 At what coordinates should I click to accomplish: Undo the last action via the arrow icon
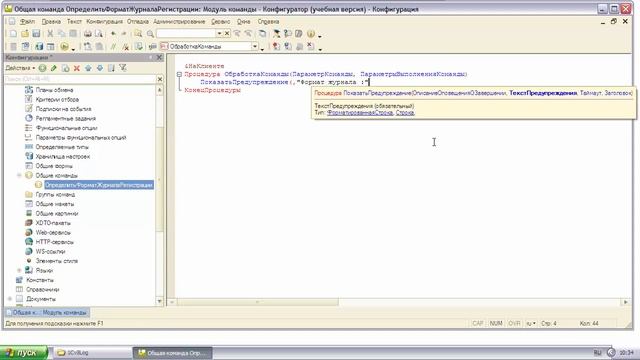point(113,34)
